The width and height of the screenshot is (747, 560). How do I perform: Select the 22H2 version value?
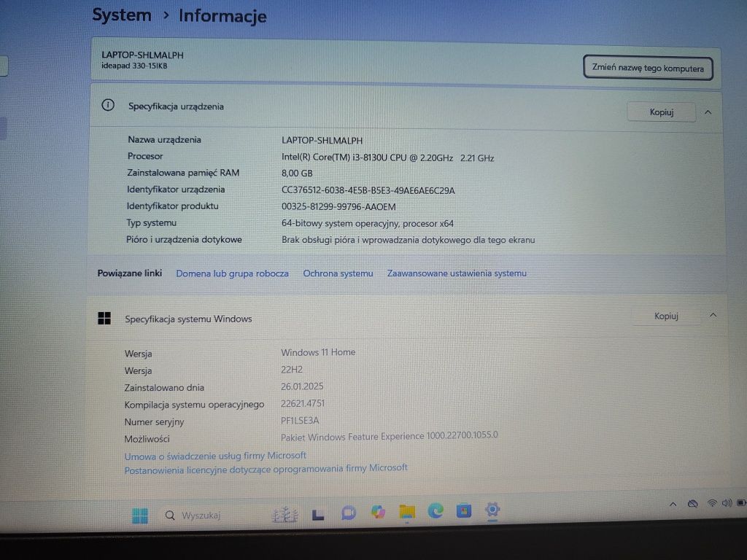[292, 370]
